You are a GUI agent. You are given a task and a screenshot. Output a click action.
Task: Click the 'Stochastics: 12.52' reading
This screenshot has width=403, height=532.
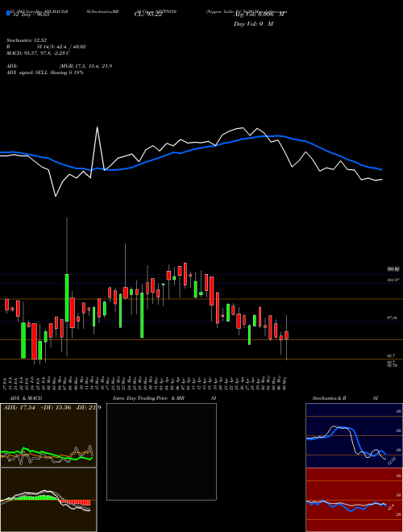pos(26,40)
